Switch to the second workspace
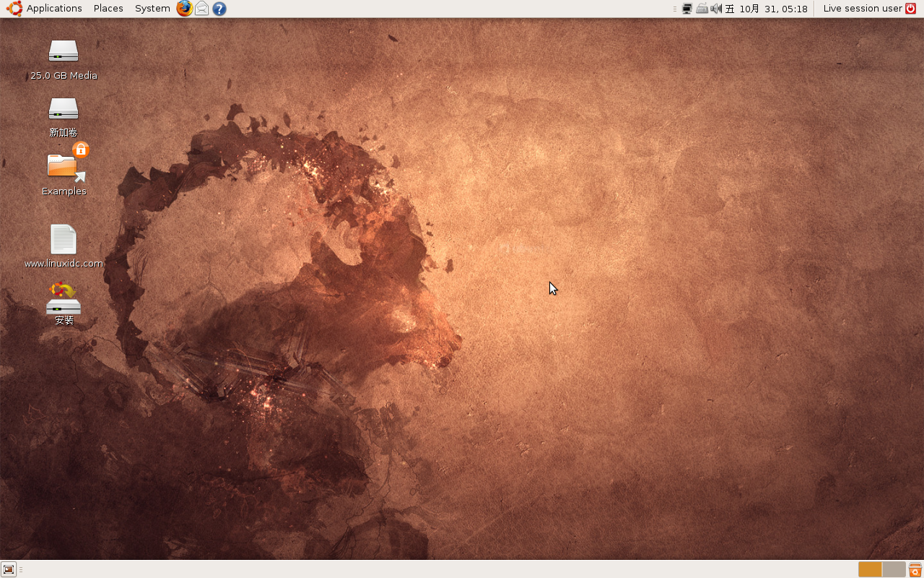924x578 pixels. click(x=894, y=569)
